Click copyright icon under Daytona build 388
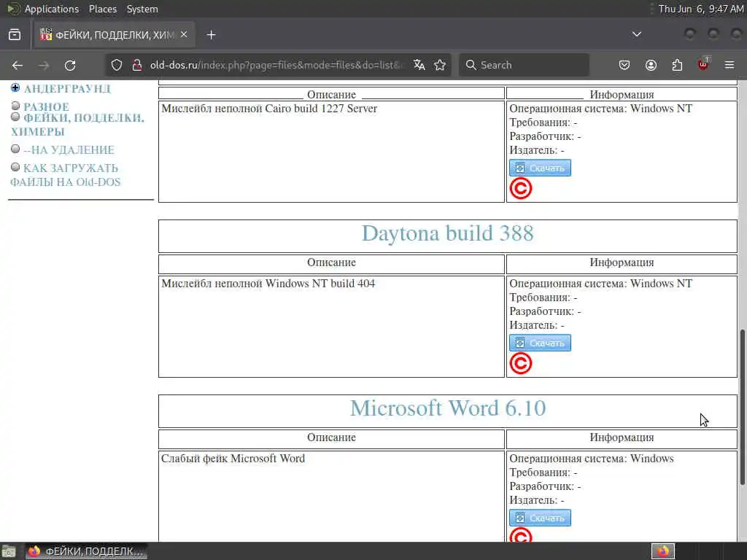Image resolution: width=747 pixels, height=560 pixels. click(521, 364)
